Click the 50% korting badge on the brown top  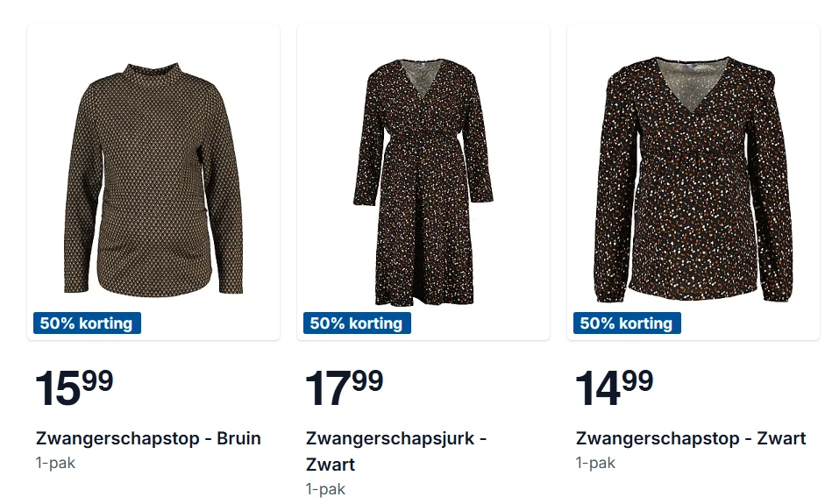click(86, 323)
